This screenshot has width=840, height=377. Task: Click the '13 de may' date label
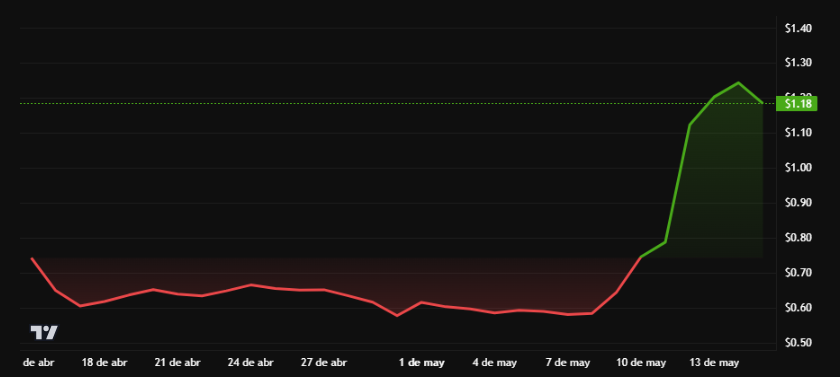(x=714, y=363)
